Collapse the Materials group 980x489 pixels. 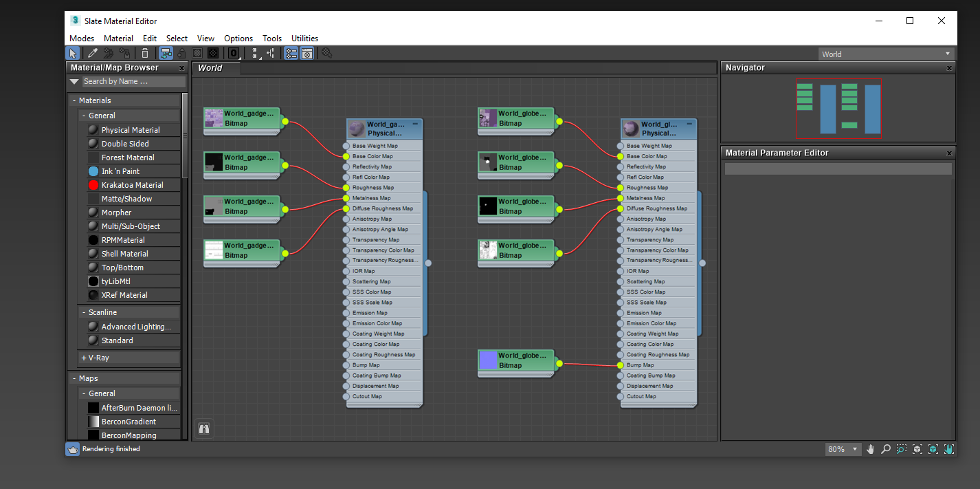tap(124, 100)
